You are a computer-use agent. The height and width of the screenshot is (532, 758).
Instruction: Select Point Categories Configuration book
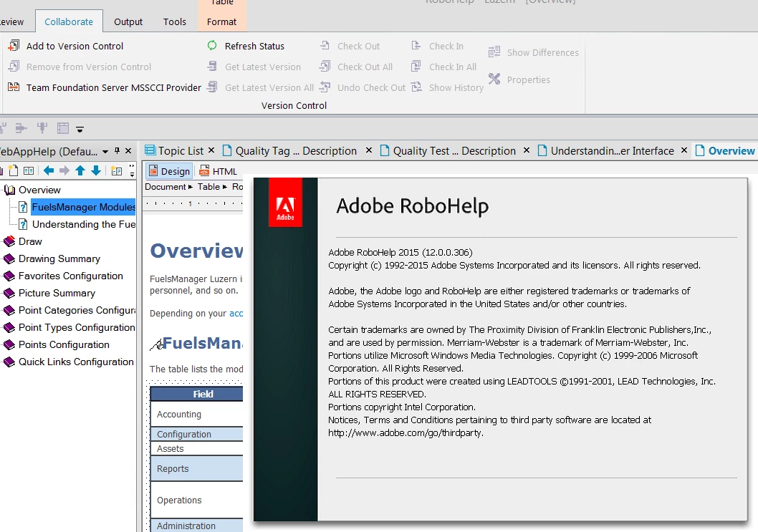77,310
